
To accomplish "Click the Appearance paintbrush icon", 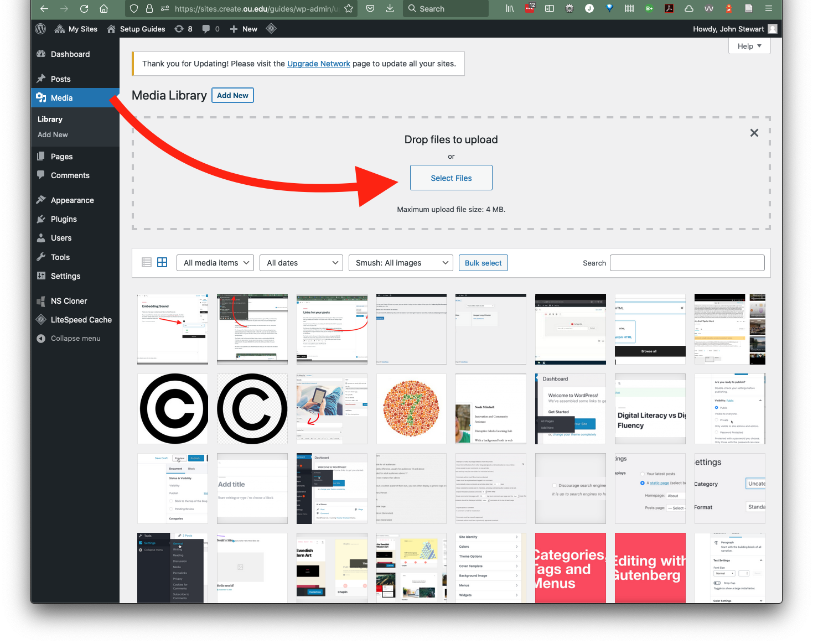I will [42, 200].
